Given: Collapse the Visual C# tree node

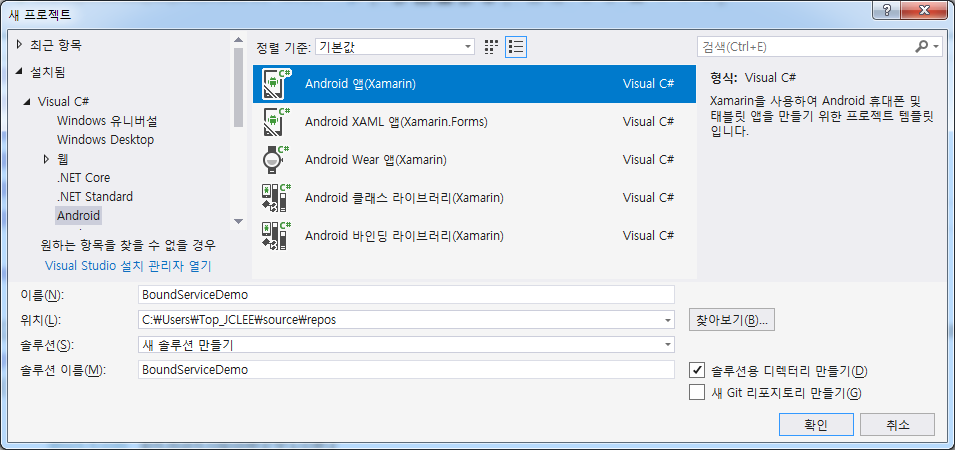Looking at the screenshot, I should coord(27,102).
